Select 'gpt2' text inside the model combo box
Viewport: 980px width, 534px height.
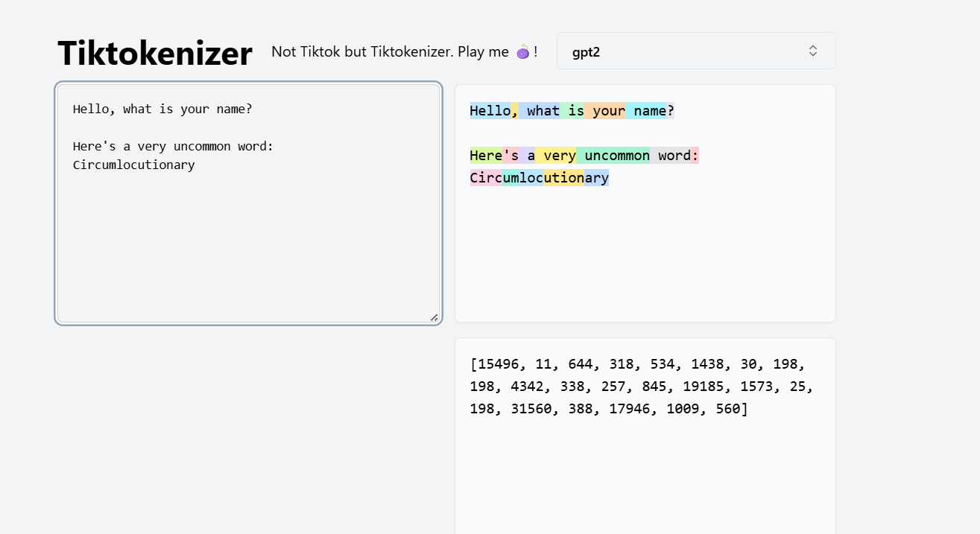[x=586, y=52]
